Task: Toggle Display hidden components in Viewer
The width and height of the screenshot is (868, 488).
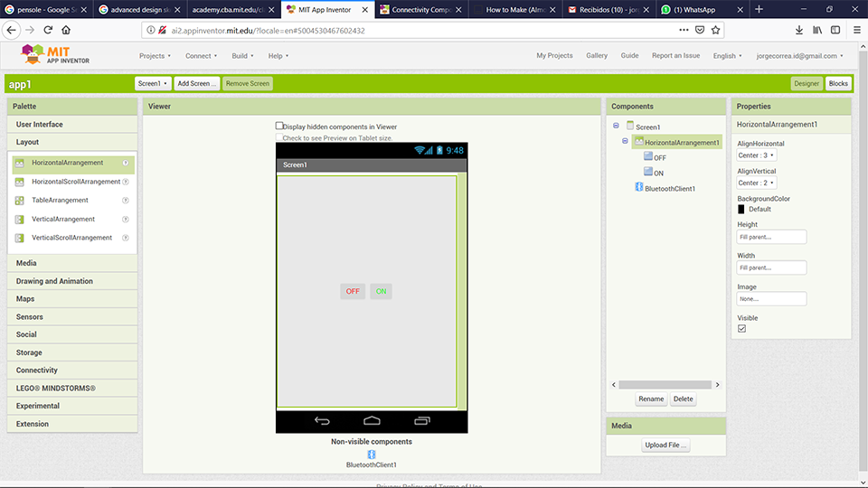Action: 279,126
